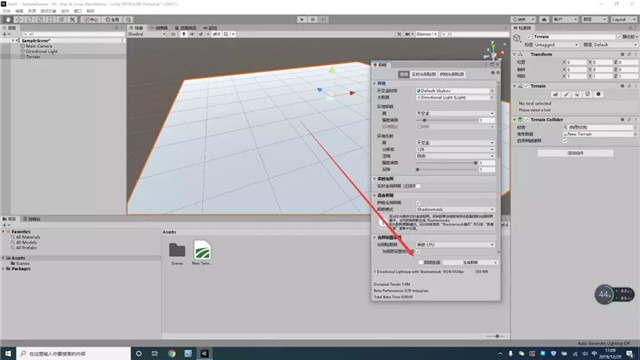Open the cloud services icon
This screenshot has height=360, width=640.
pos(544,20)
